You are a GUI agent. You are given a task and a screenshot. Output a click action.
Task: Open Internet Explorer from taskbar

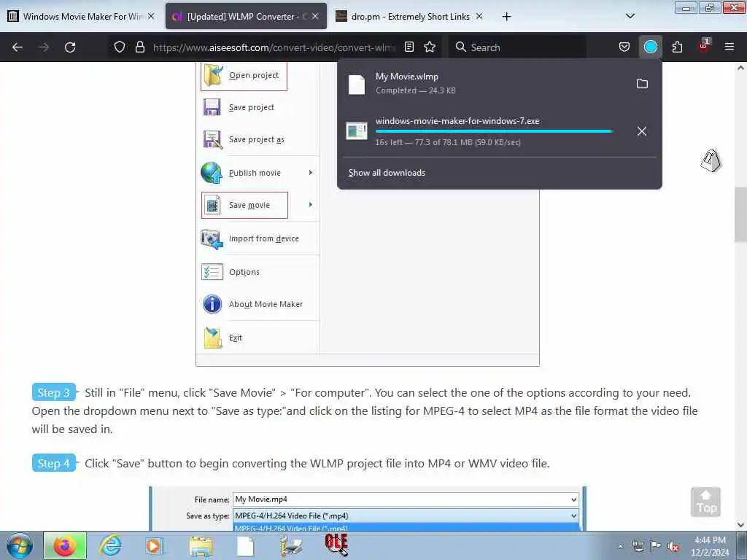(110, 545)
